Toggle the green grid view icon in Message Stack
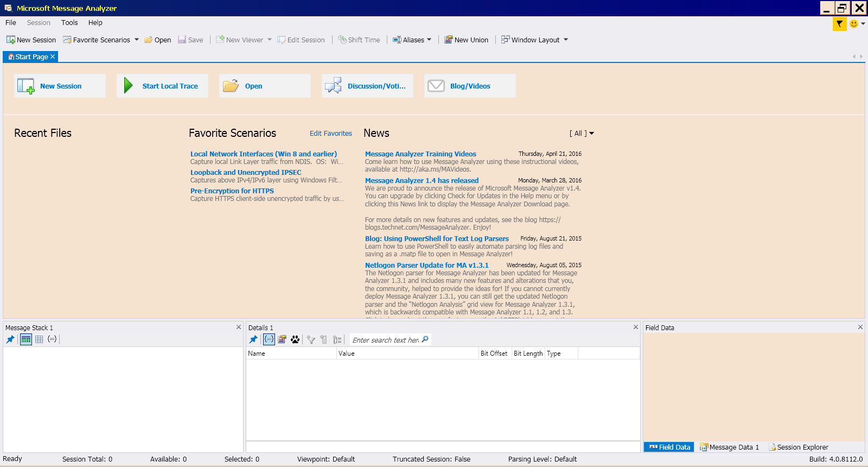 pos(25,339)
